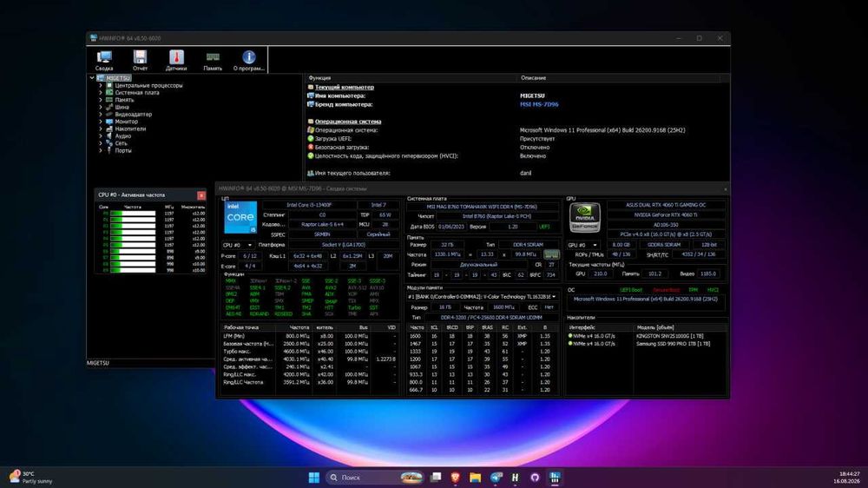Open the О программе info icon
868x488 pixels.
click(248, 61)
